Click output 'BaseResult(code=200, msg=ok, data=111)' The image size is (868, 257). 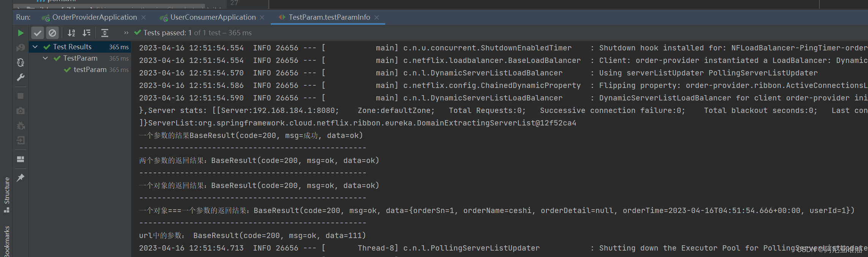[279, 235]
